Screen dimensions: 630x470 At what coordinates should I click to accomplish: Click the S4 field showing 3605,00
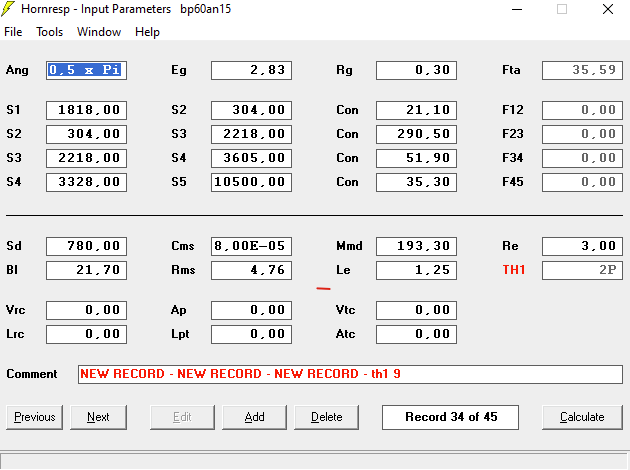tap(252, 158)
